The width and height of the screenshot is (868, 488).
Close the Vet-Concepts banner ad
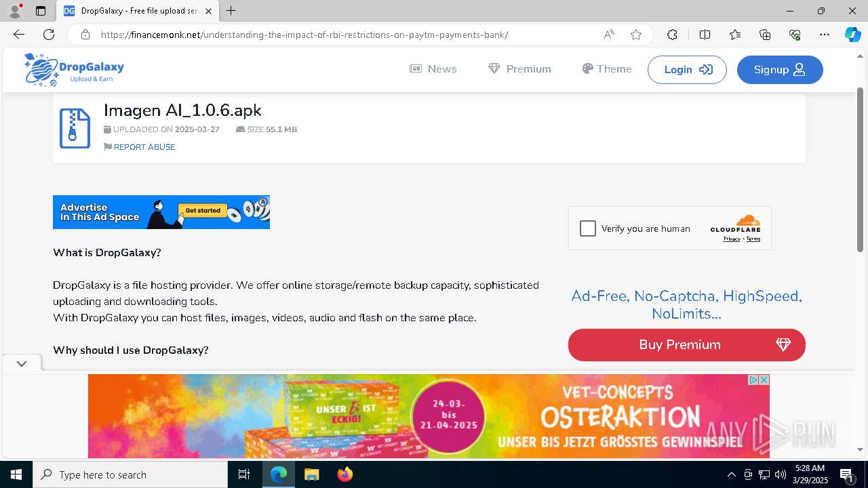(x=764, y=380)
